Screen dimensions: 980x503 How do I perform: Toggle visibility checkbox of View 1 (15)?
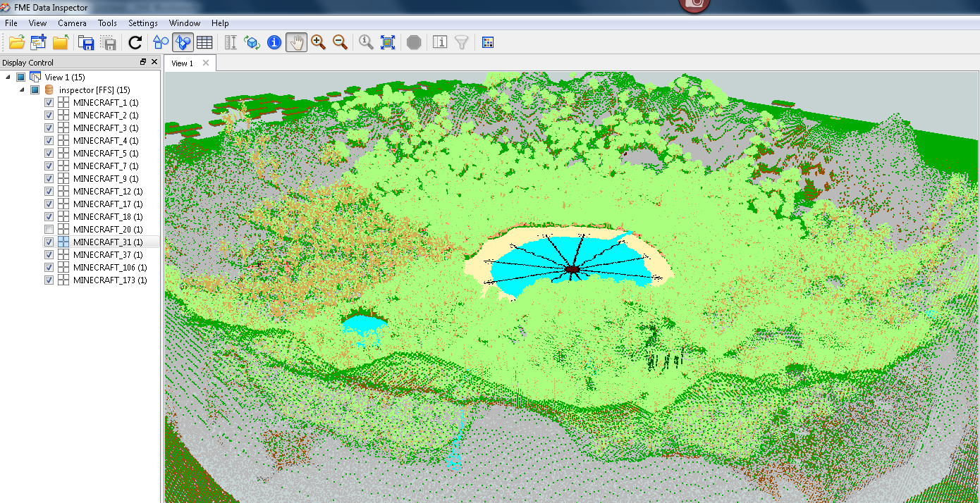[x=20, y=77]
